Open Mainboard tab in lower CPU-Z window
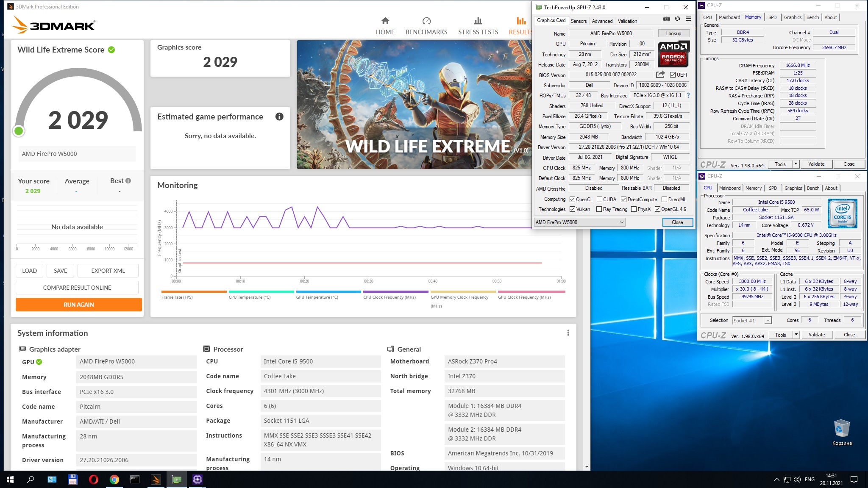 point(730,188)
